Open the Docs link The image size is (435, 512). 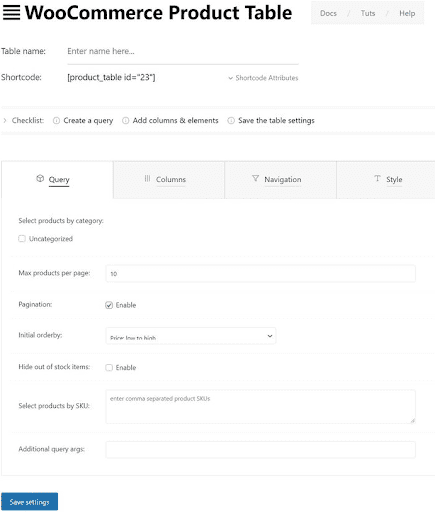click(328, 13)
